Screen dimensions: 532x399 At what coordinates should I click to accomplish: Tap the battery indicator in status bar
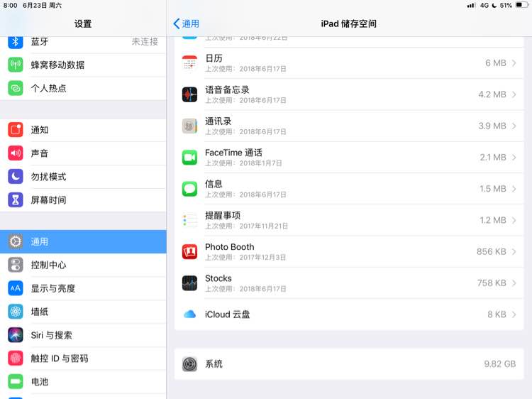522,5
